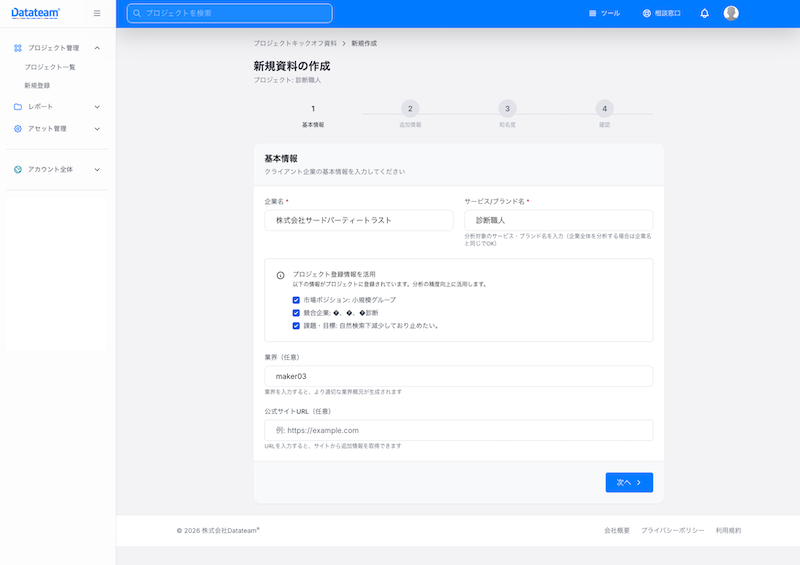Viewport: 800px width, 565px height.
Task: Click the プロジェクト: 診断職人 subtitle
Action: pyautogui.click(x=287, y=80)
